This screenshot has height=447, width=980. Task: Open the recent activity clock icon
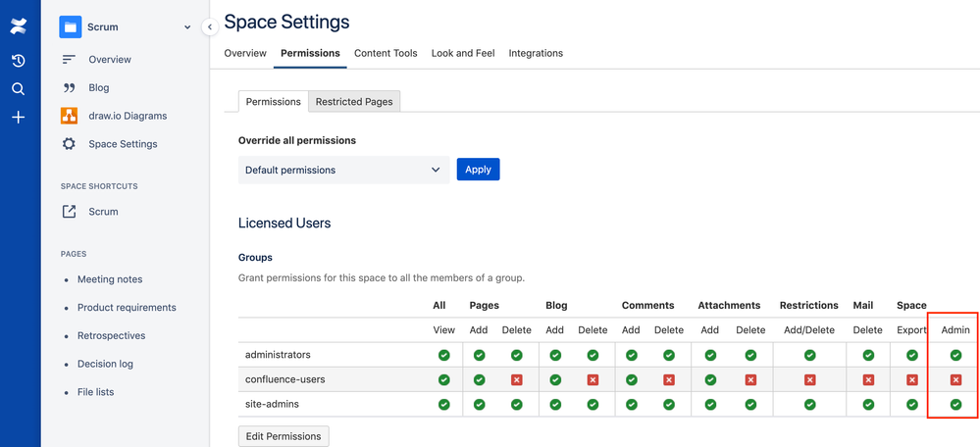pos(18,61)
